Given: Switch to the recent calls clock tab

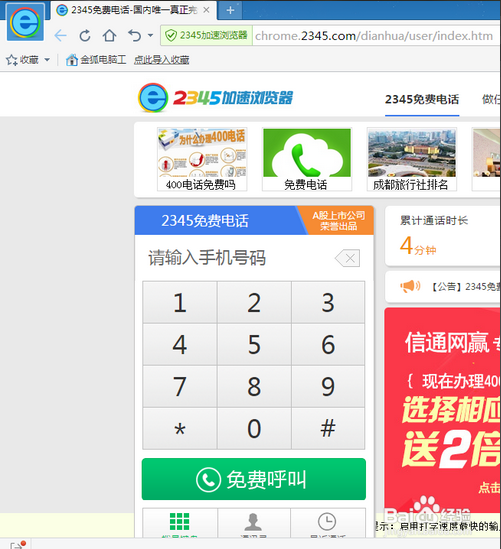Looking at the screenshot, I should (x=328, y=523).
